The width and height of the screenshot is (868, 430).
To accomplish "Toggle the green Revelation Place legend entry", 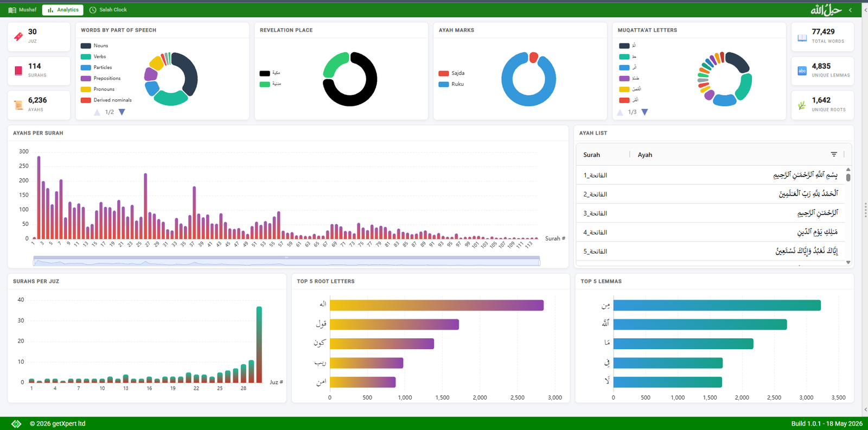I will (x=270, y=84).
